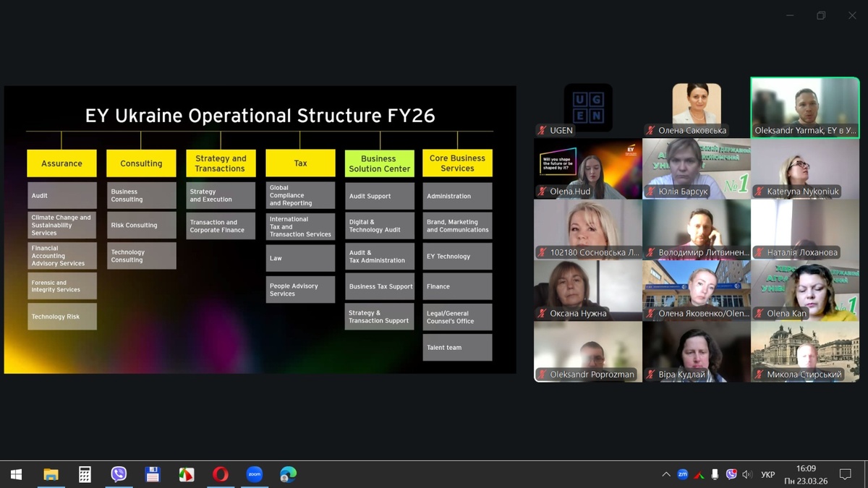Open the notifications action center

(845, 474)
